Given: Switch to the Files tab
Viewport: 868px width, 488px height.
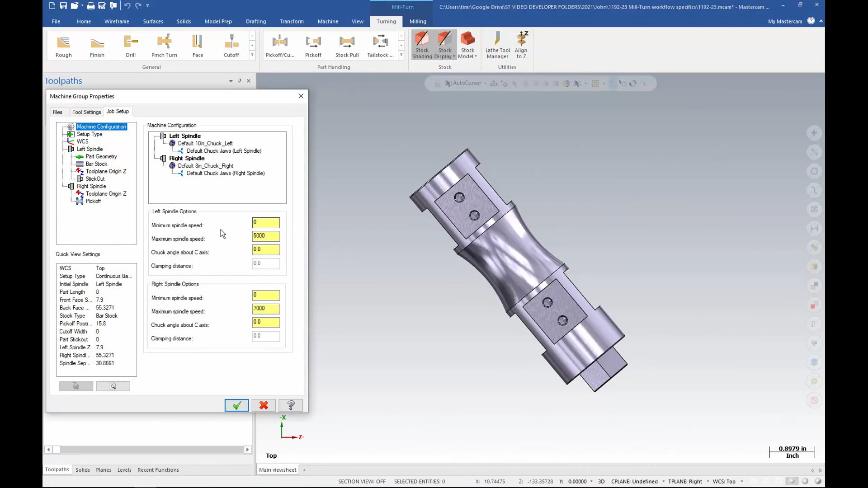Looking at the screenshot, I should click(x=57, y=112).
